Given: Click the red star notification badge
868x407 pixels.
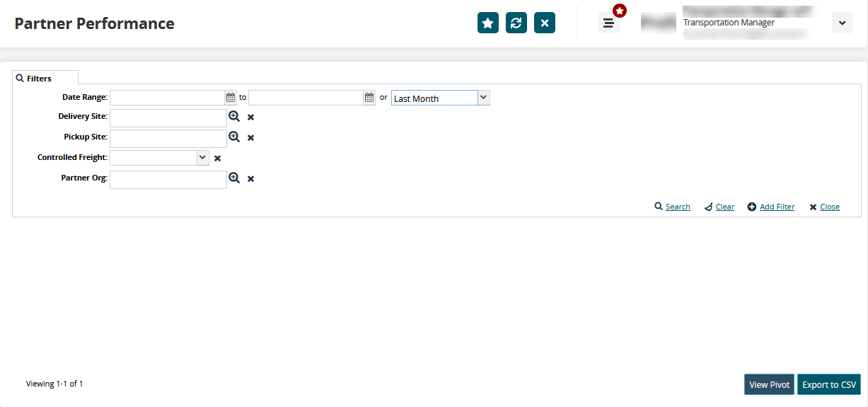Looking at the screenshot, I should click(620, 11).
